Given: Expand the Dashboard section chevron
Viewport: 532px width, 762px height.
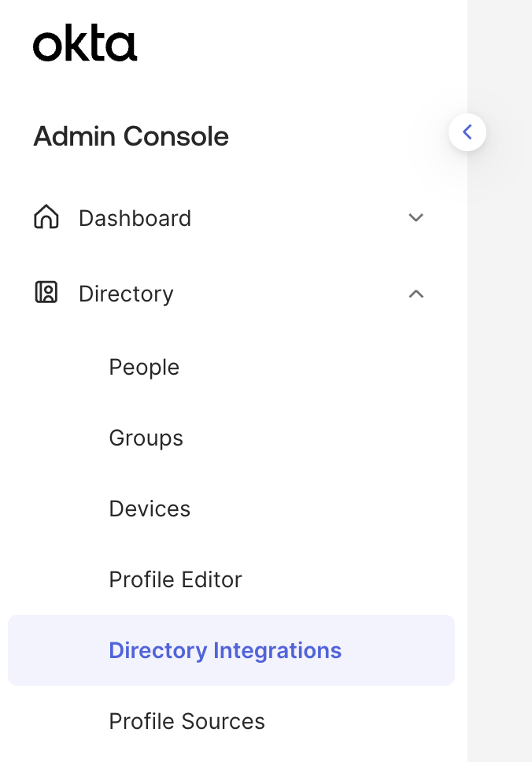Looking at the screenshot, I should pyautogui.click(x=416, y=218).
